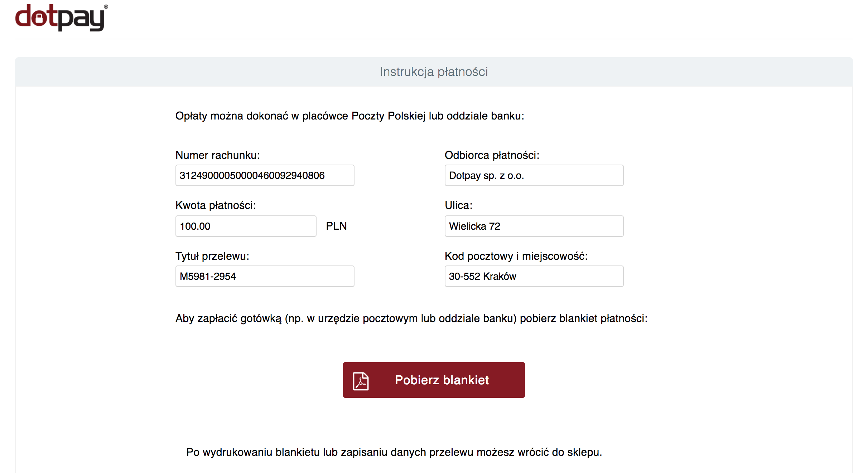The height and width of the screenshot is (473, 868).
Task: Click the return-to-shop note at the bottom
Action: click(394, 452)
